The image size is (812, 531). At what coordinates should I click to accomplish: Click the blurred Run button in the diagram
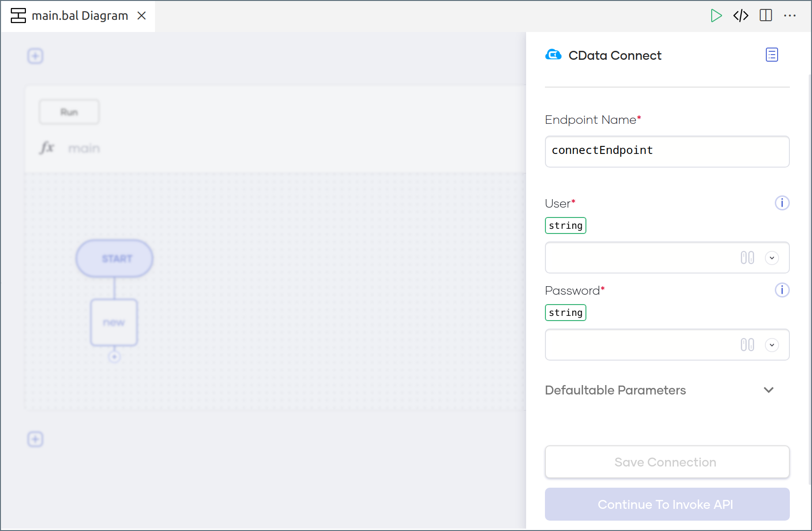click(x=69, y=112)
